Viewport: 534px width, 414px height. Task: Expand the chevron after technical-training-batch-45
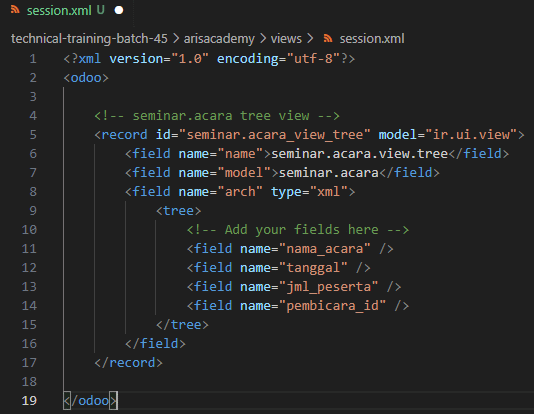[x=176, y=39]
